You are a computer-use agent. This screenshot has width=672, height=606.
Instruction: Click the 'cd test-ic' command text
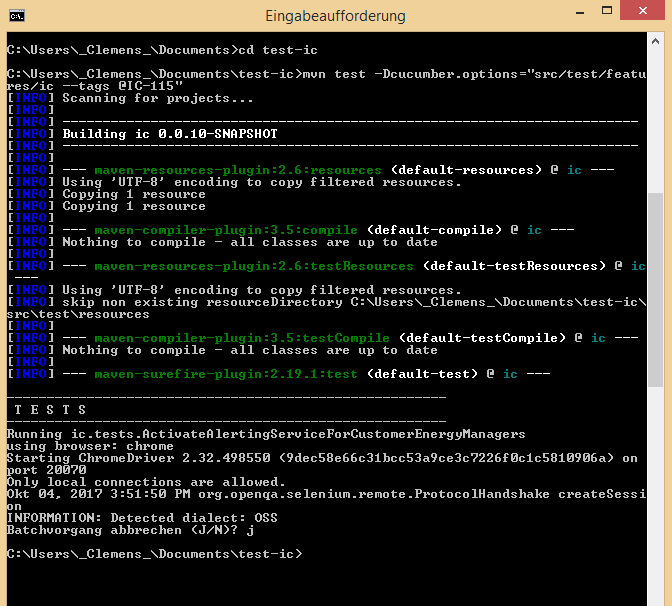(x=278, y=50)
